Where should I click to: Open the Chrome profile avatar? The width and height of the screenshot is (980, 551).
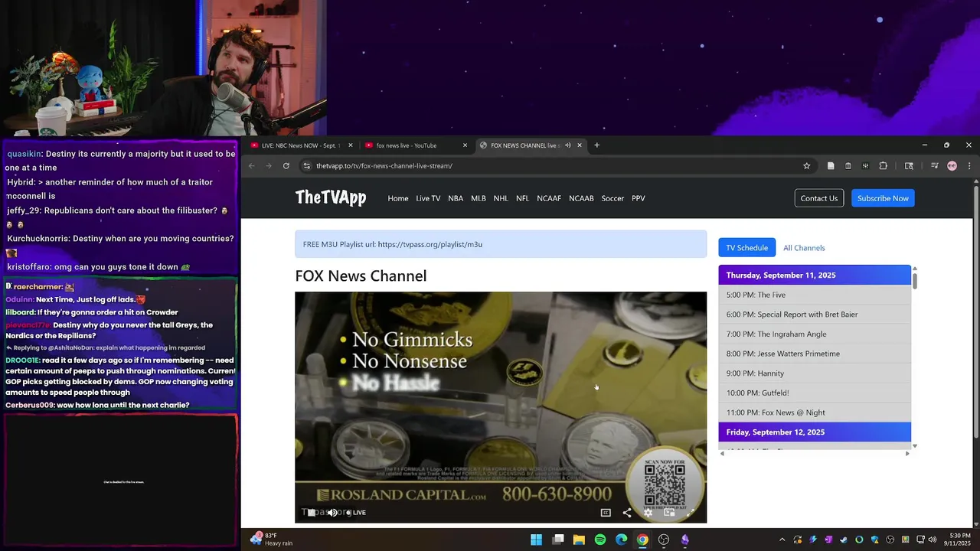coord(952,166)
